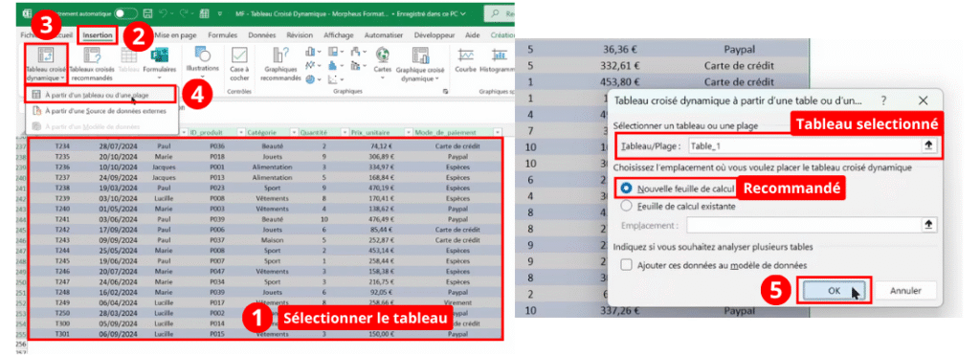This screenshot has width=980, height=356.
Task: Click the search magnifier in title bar
Action: coord(496,12)
